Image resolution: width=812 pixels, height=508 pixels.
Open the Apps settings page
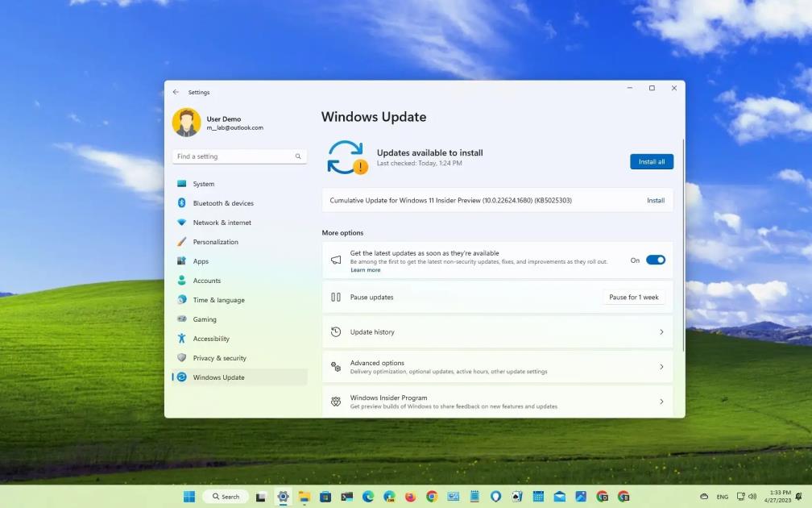239,260
